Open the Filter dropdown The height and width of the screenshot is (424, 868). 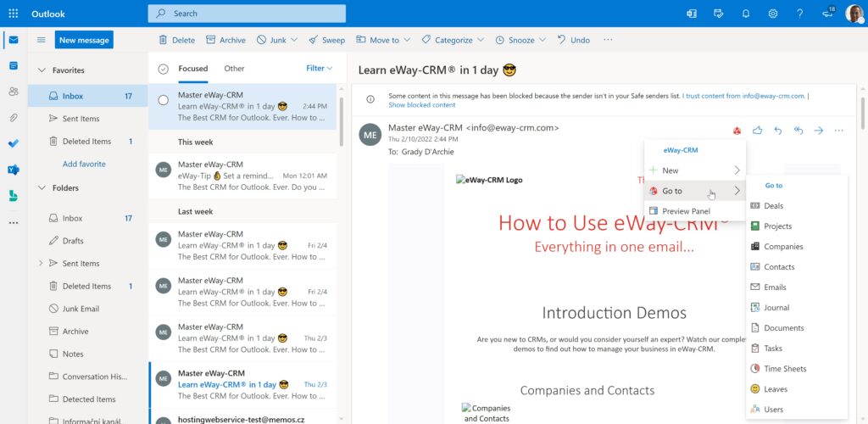pos(320,68)
